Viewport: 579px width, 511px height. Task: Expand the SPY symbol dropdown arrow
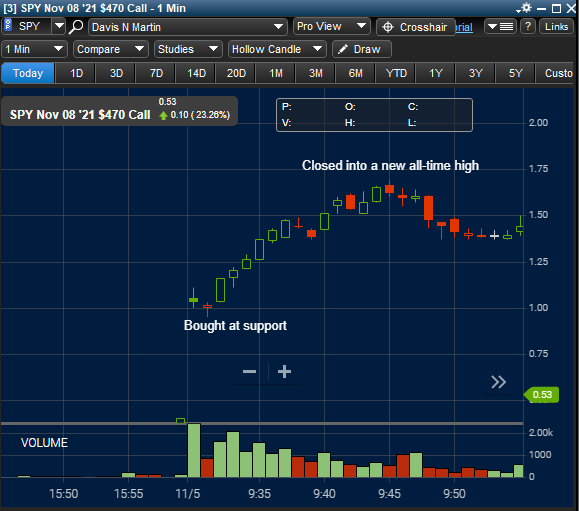(x=59, y=26)
